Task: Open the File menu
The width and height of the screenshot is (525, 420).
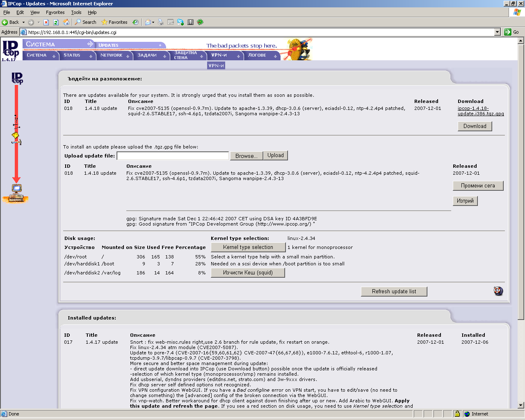Action: pos(7,12)
